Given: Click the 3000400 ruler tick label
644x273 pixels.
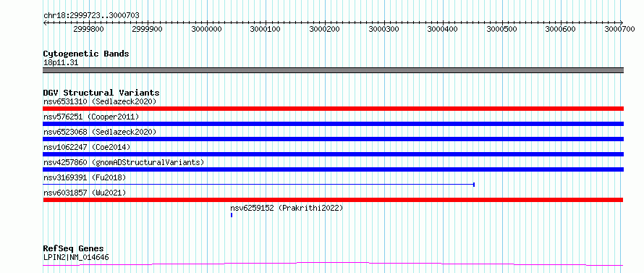Looking at the screenshot, I should [x=443, y=29].
